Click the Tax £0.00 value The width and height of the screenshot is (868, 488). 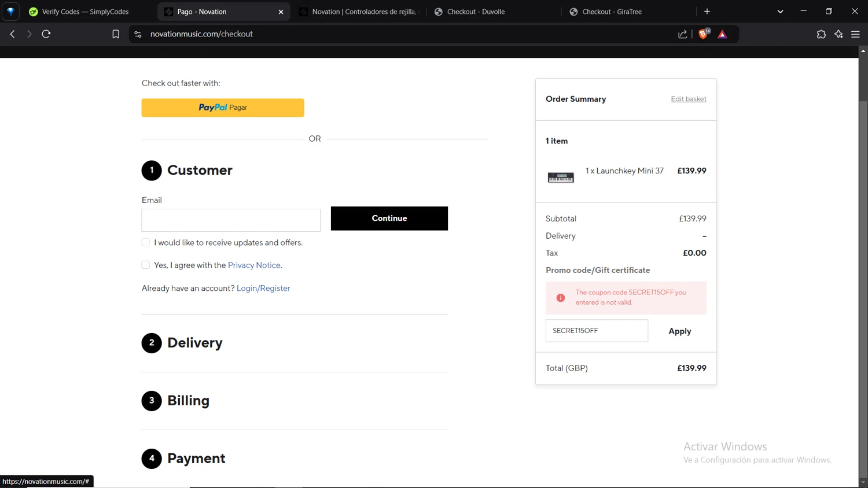(x=694, y=253)
